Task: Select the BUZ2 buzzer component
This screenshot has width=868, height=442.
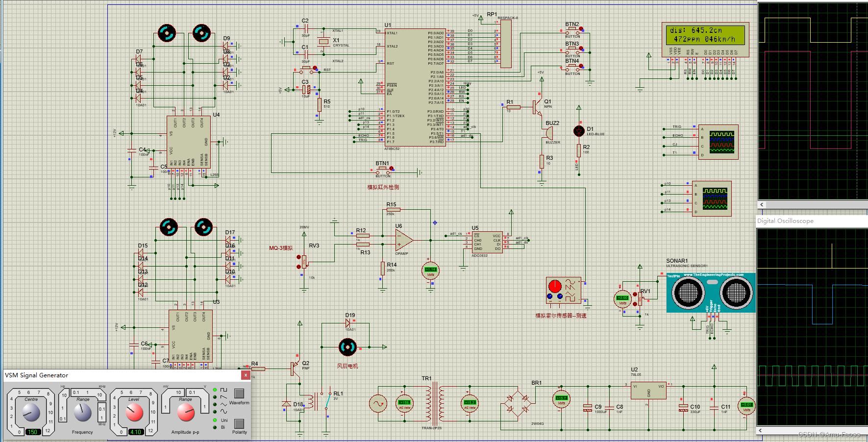Action: coord(549,133)
